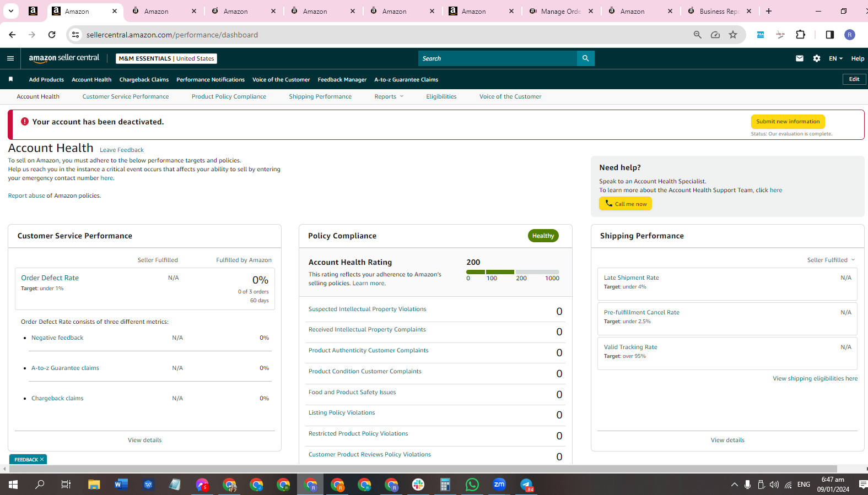
Task: Click the Seller Central search field
Action: (x=498, y=58)
